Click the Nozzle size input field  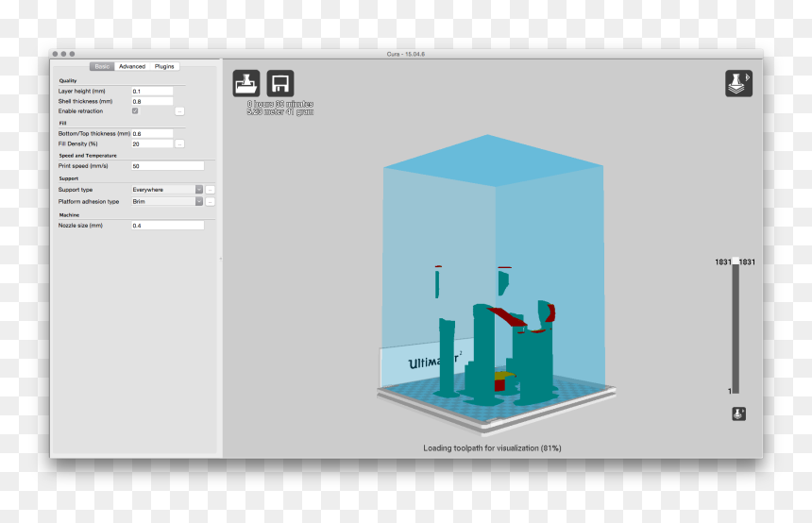click(x=168, y=226)
